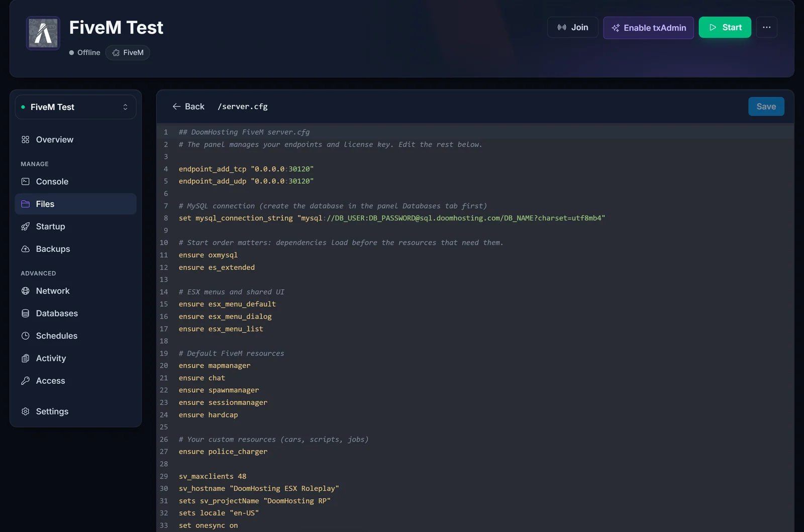The width and height of the screenshot is (804, 532).
Task: Start the server with Start button
Action: click(x=725, y=27)
